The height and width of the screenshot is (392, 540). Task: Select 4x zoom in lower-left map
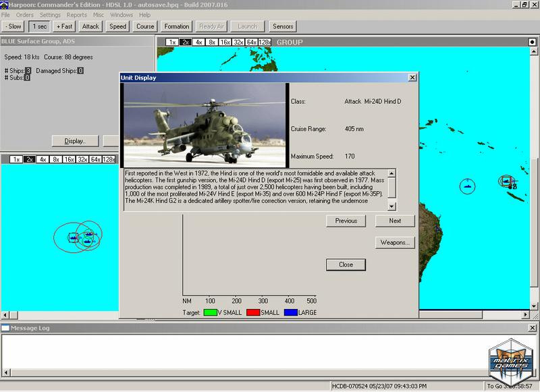pyautogui.click(x=43, y=159)
